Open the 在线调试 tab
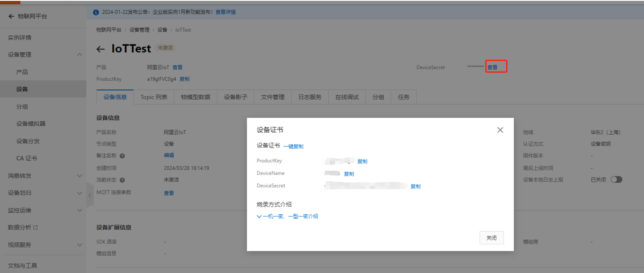This screenshot has height=273, width=644. click(347, 97)
